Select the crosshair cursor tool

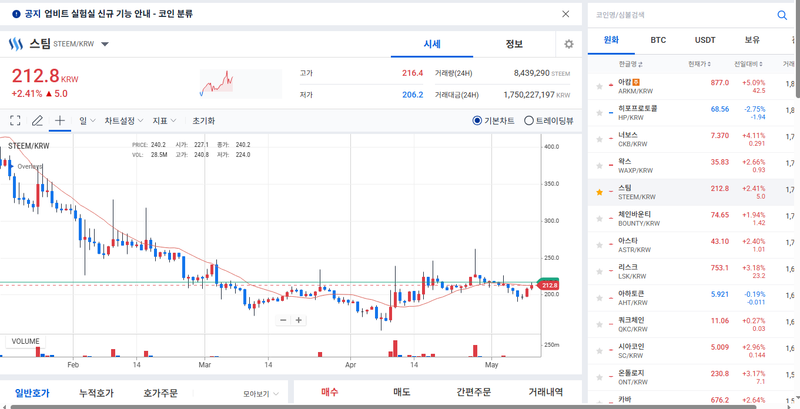pyautogui.click(x=60, y=121)
